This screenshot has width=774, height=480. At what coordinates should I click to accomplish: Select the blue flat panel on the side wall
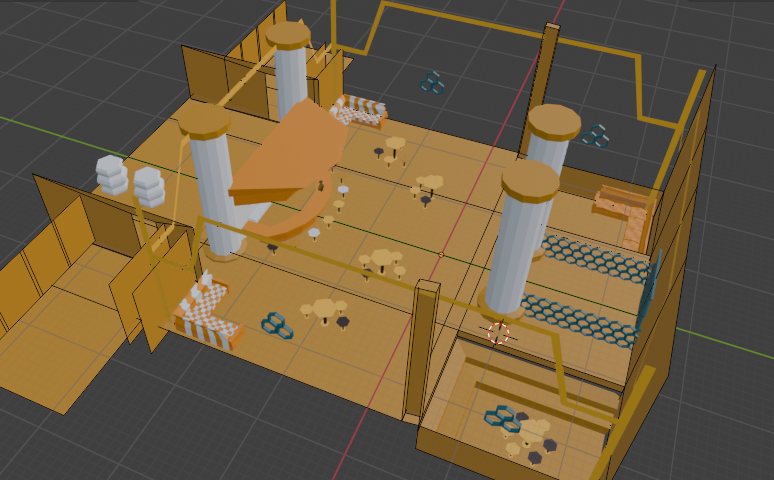[x=648, y=289]
